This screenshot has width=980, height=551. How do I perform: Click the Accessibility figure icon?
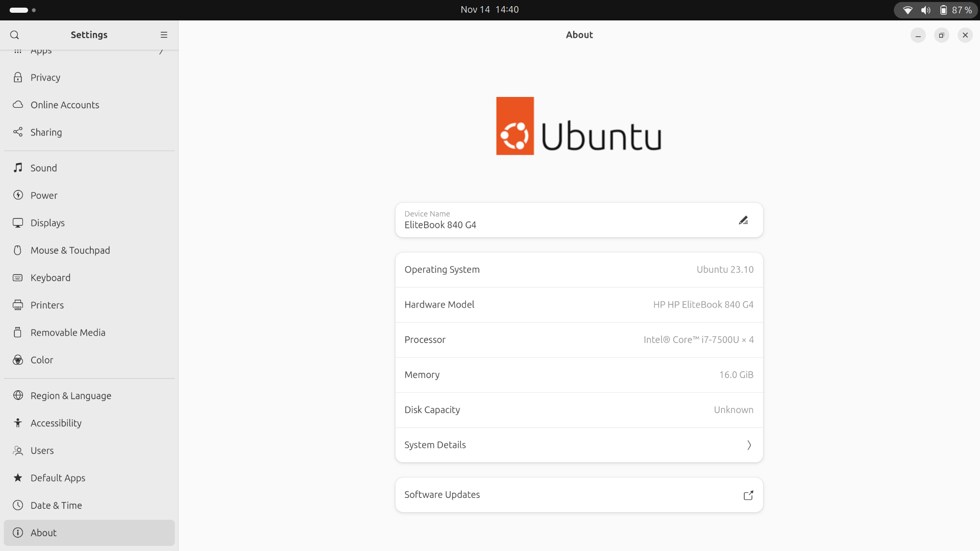click(18, 423)
